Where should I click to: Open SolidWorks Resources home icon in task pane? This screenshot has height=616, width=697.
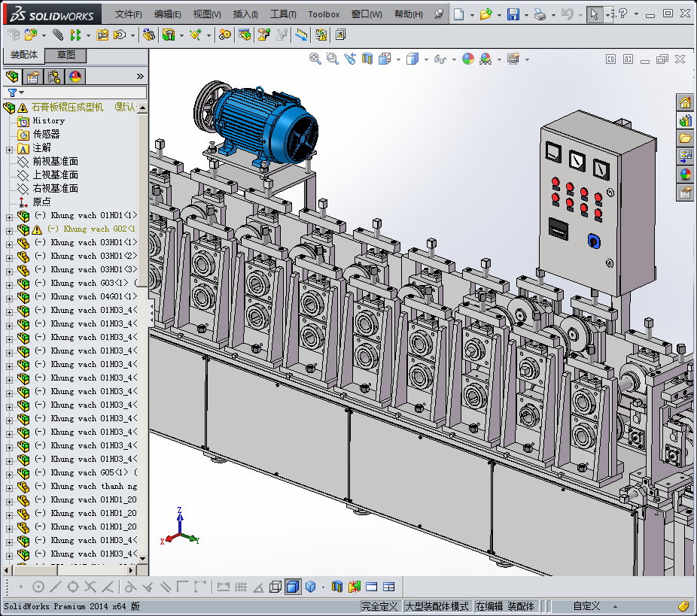(685, 103)
